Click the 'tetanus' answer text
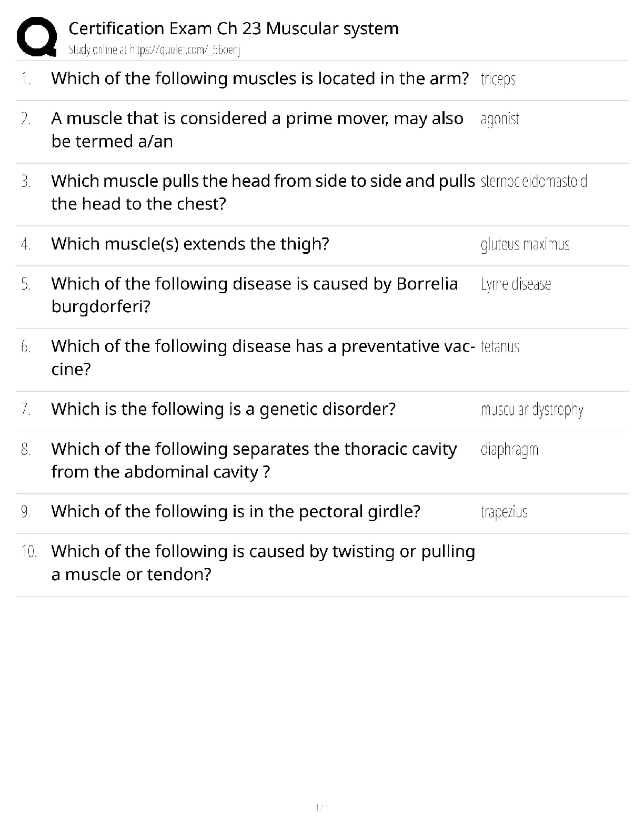The height and width of the screenshot is (834, 644). click(500, 346)
